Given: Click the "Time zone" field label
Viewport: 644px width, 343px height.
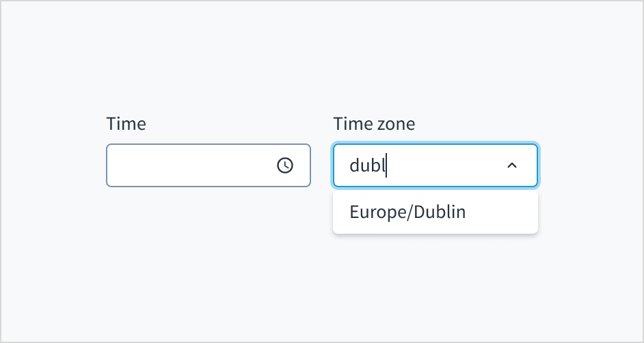Looking at the screenshot, I should click(x=374, y=124).
